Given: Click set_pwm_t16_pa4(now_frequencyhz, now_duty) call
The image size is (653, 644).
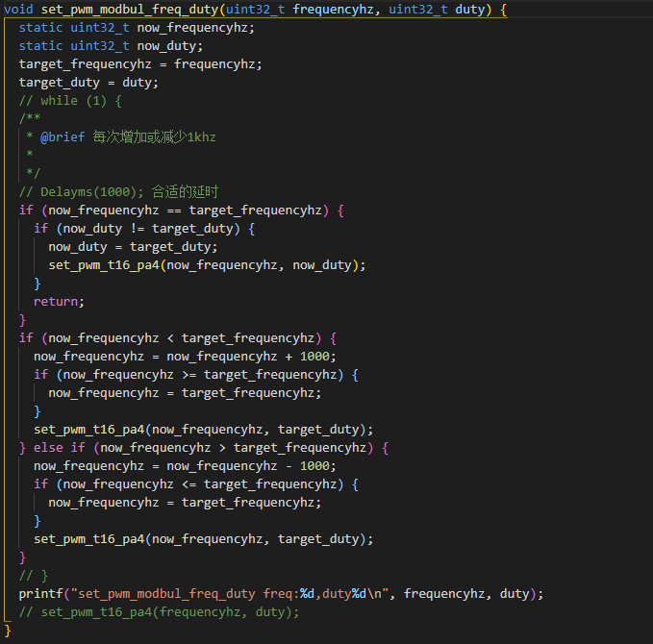Looking at the screenshot, I should (207, 265).
